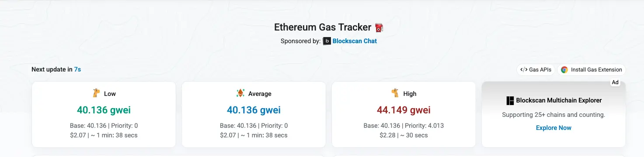Click the Blockscan Chat logo icon
Viewport: 644px width, 157px height.
(x=327, y=41)
